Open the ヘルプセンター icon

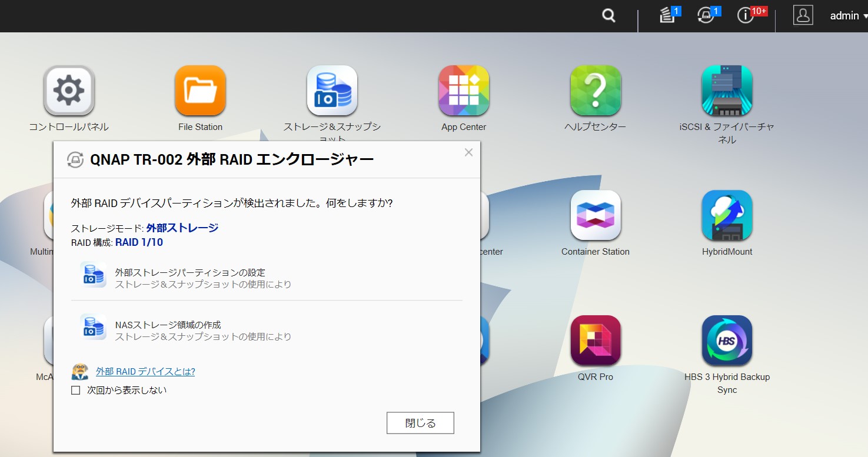(x=595, y=91)
